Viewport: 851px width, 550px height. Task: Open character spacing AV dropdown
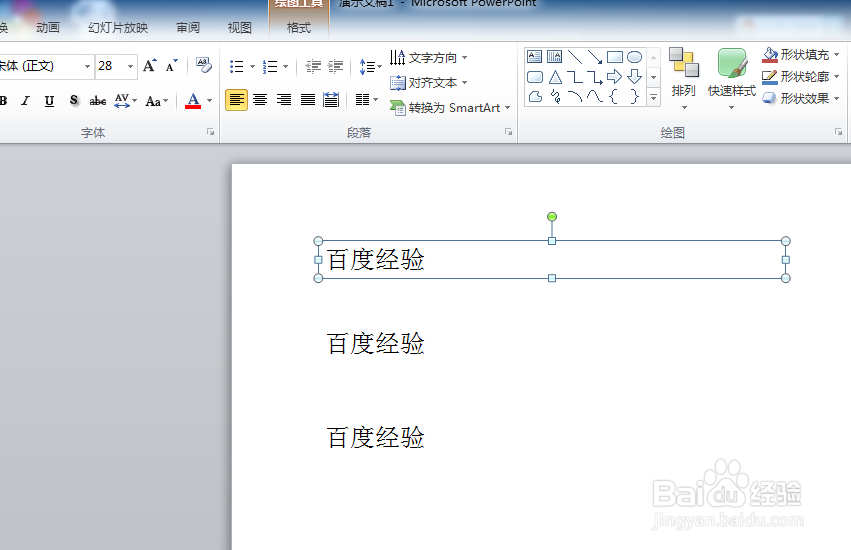click(126, 100)
